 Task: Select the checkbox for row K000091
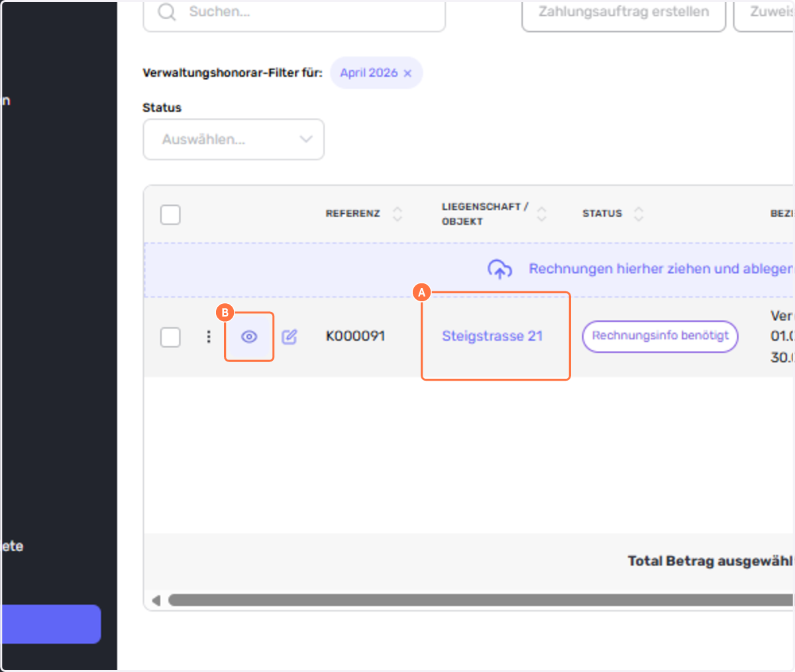click(x=170, y=336)
